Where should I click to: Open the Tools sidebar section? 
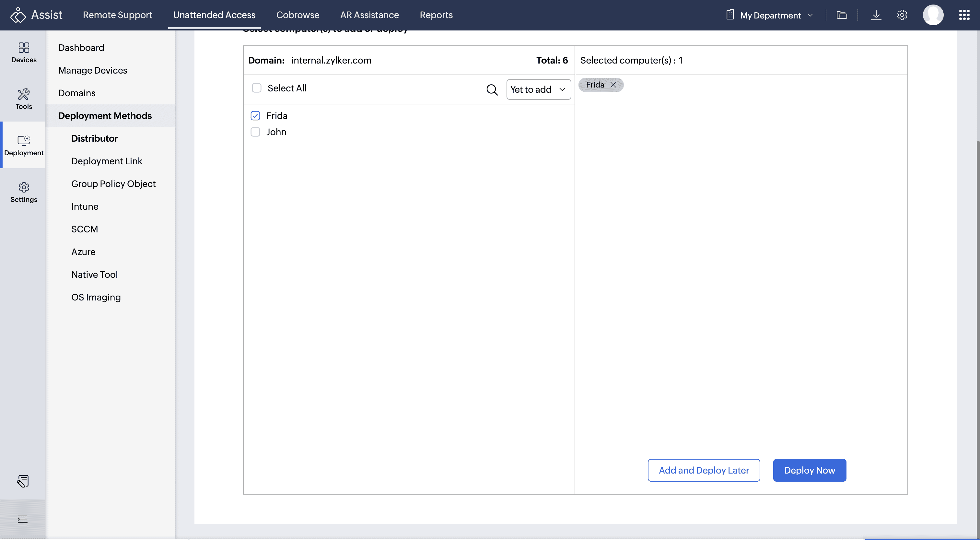point(24,99)
